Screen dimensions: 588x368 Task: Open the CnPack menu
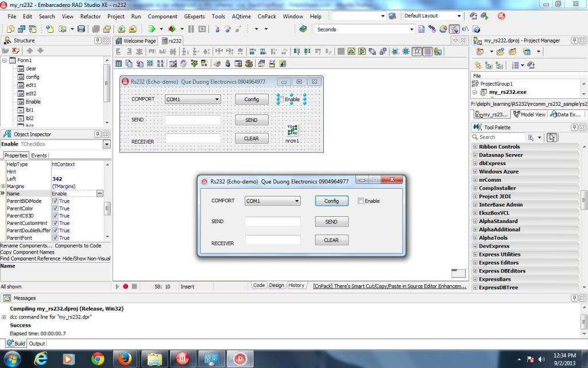click(x=266, y=17)
